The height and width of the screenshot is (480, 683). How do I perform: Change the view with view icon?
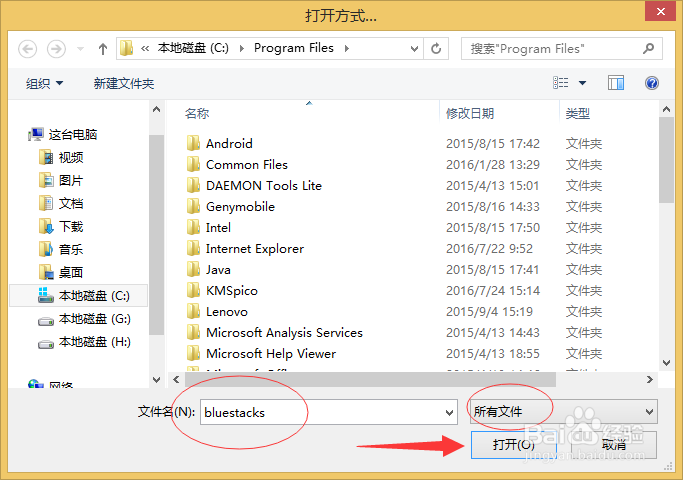561,83
